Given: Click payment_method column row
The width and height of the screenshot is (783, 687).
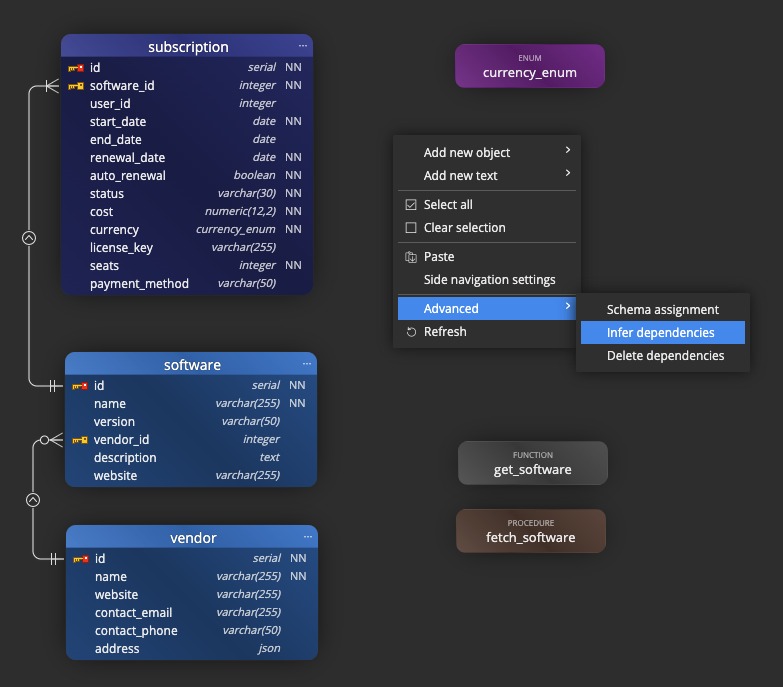Looking at the screenshot, I should pyautogui.click(x=187, y=284).
